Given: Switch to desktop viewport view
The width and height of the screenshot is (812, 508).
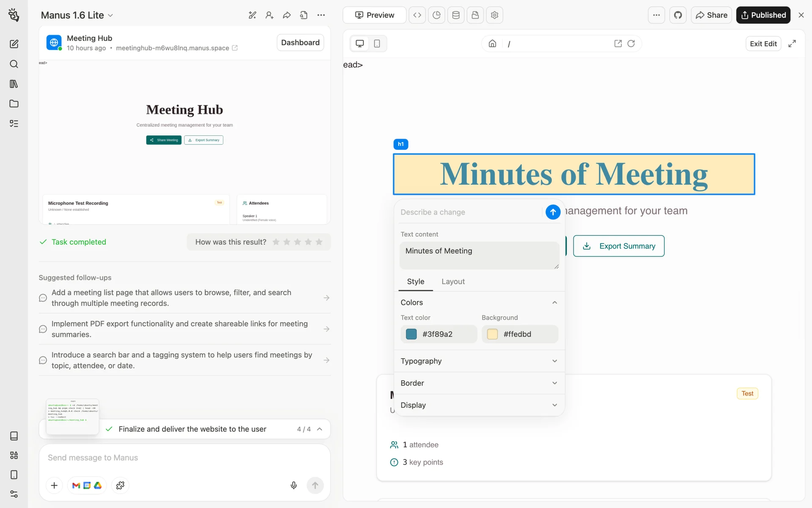Looking at the screenshot, I should 360,44.
